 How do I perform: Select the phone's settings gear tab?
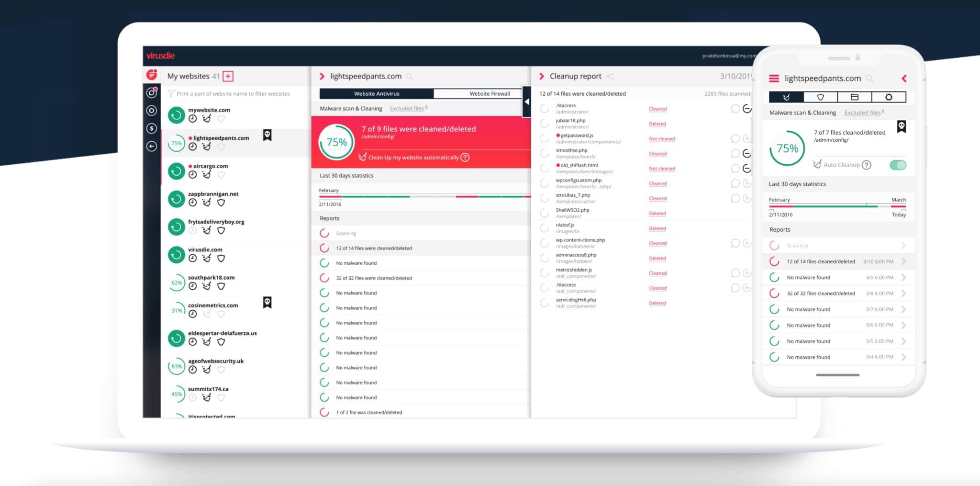pyautogui.click(x=889, y=97)
